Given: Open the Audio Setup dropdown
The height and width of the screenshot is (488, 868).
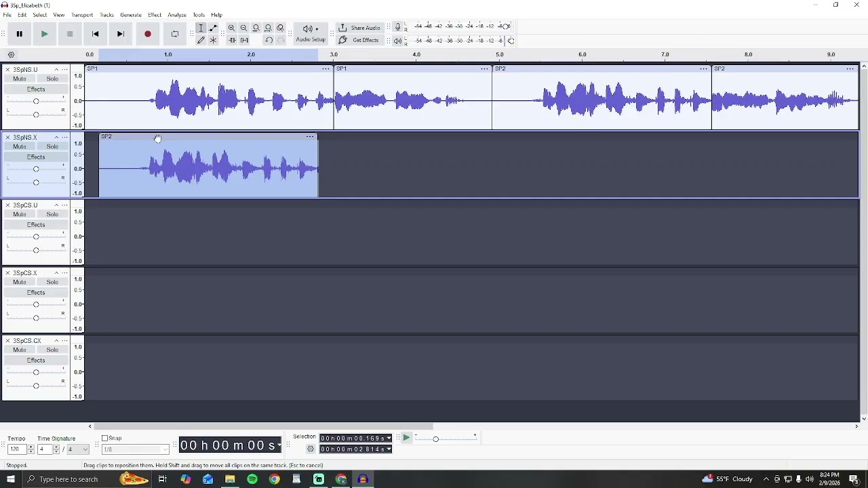Looking at the screenshot, I should click(311, 34).
